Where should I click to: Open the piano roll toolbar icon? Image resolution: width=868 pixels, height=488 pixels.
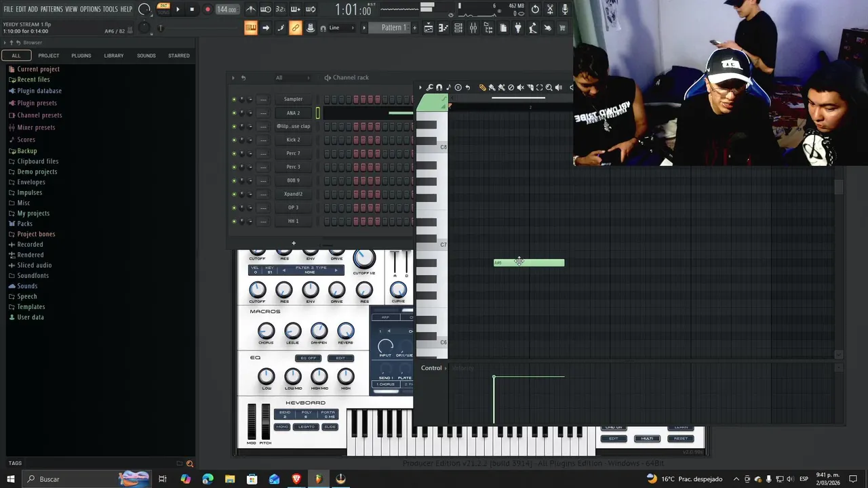click(x=443, y=28)
